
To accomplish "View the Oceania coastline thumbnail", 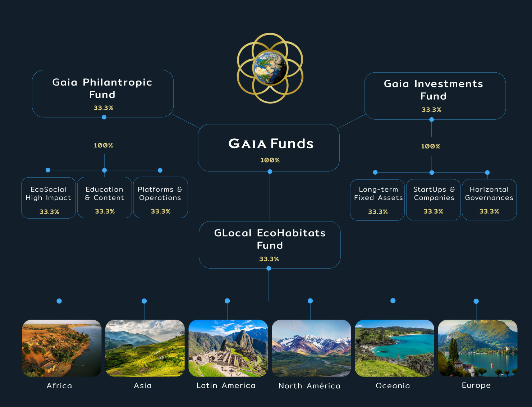I will click(394, 348).
